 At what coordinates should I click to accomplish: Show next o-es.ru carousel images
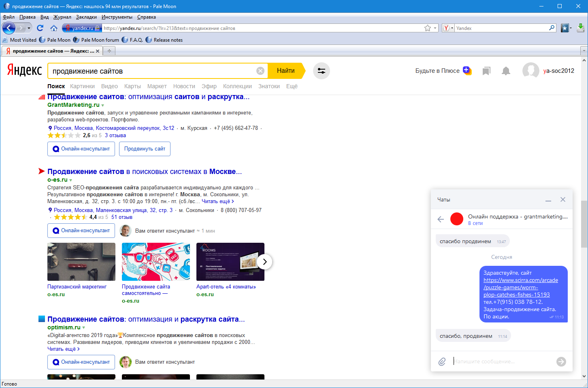[264, 262]
